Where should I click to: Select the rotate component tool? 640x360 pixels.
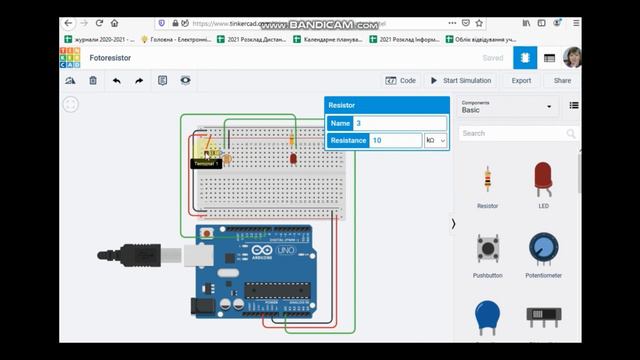tap(70, 80)
